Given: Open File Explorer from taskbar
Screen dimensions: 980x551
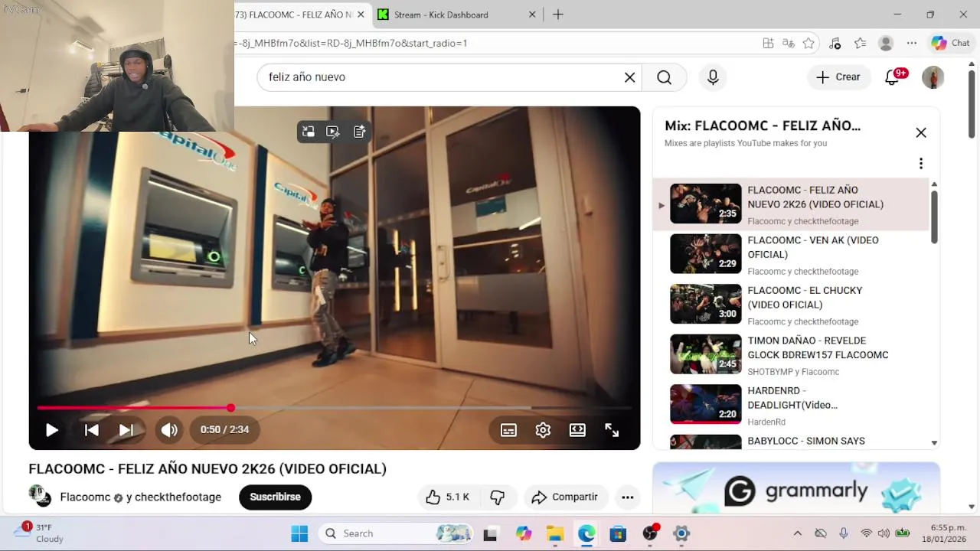Looking at the screenshot, I should click(x=554, y=533).
